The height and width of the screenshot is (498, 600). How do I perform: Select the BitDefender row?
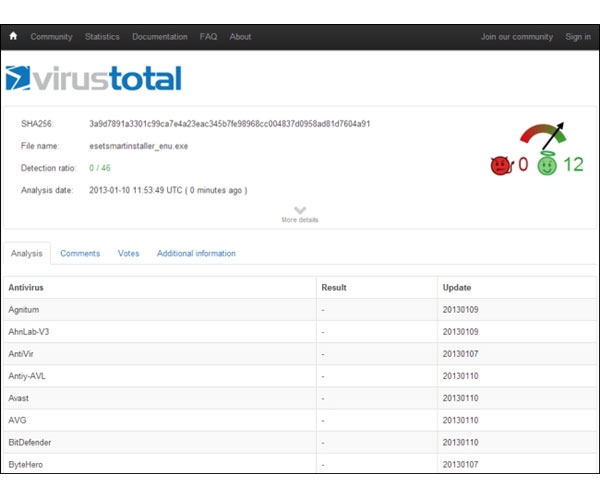pos(300,442)
